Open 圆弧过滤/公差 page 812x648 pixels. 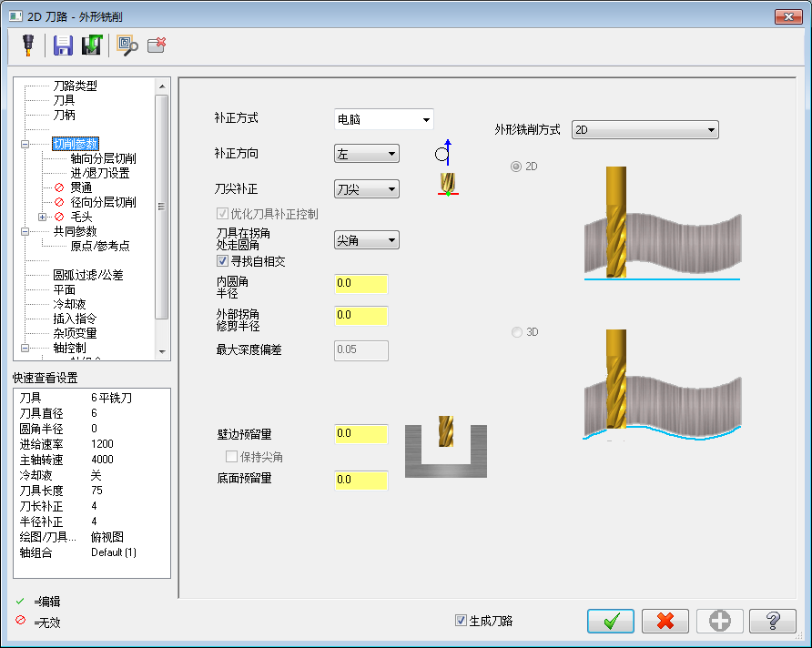(88, 275)
